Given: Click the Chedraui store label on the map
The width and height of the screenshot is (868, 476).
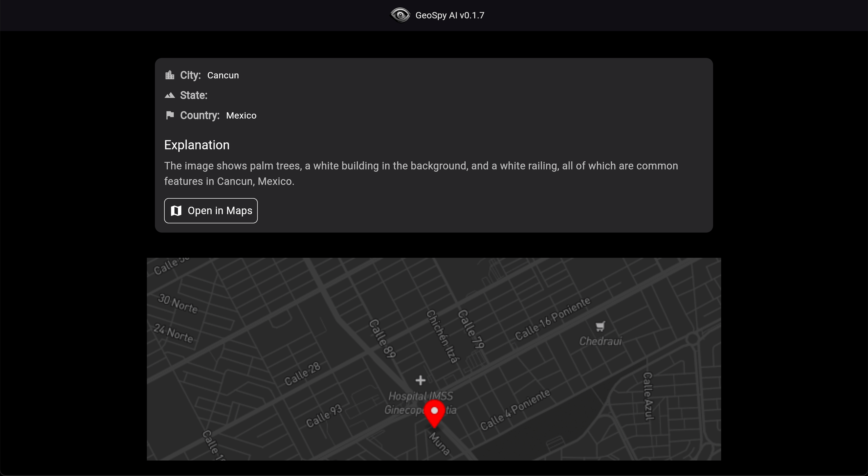Looking at the screenshot, I should tap(600, 341).
